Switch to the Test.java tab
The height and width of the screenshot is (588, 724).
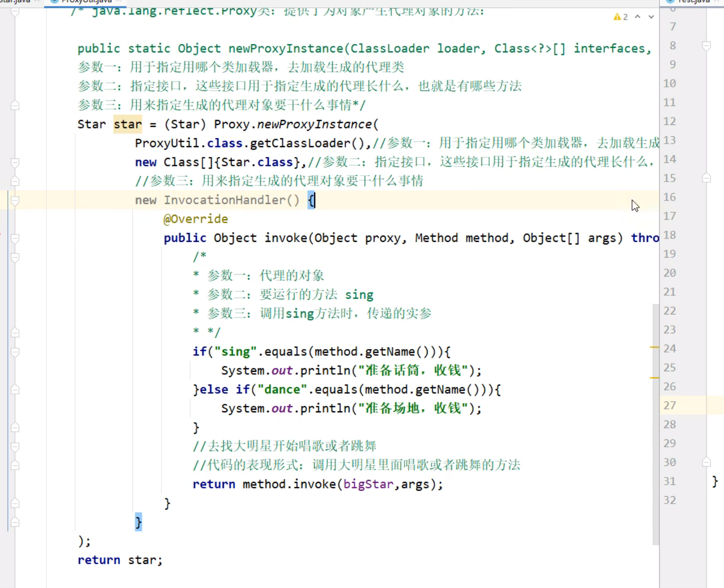pyautogui.click(x=695, y=1)
